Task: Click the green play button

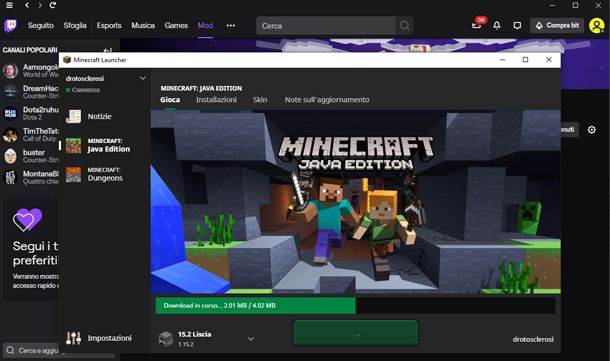Action: [x=356, y=333]
